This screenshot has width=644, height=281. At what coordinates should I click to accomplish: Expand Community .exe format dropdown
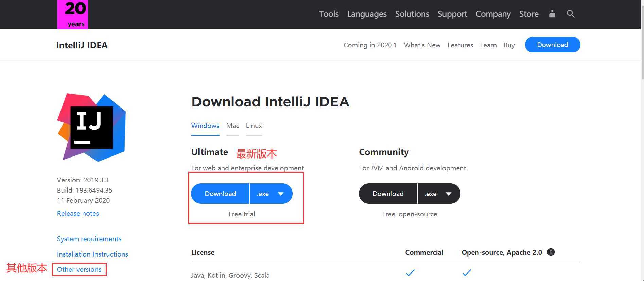439,194
